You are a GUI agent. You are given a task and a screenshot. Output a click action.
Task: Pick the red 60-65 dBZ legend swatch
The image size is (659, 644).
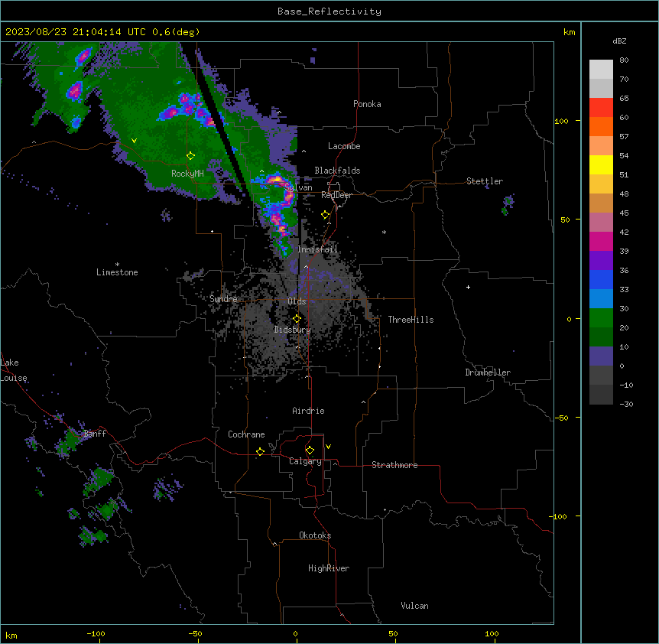601,108
